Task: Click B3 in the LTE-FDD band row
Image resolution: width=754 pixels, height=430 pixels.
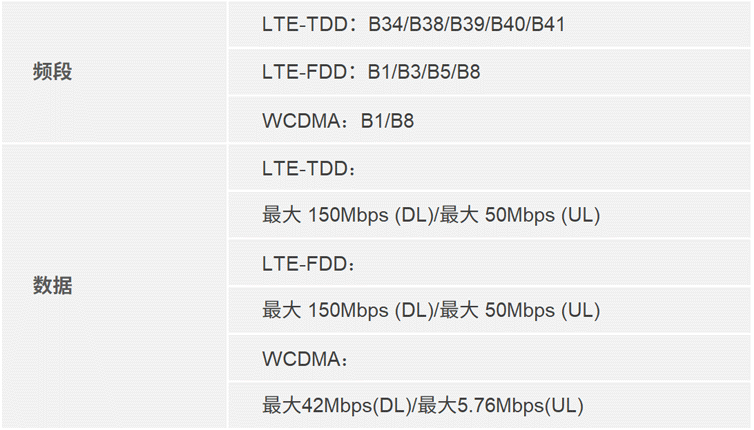Action: pyautogui.click(x=409, y=72)
